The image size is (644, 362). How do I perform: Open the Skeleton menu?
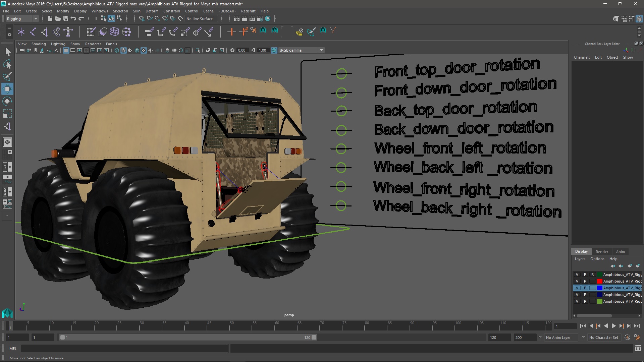(x=120, y=11)
